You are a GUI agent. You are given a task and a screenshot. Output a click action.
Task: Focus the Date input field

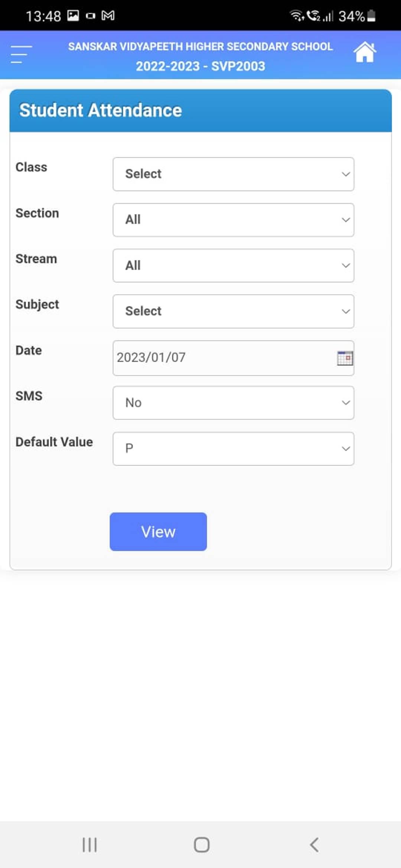(233, 358)
